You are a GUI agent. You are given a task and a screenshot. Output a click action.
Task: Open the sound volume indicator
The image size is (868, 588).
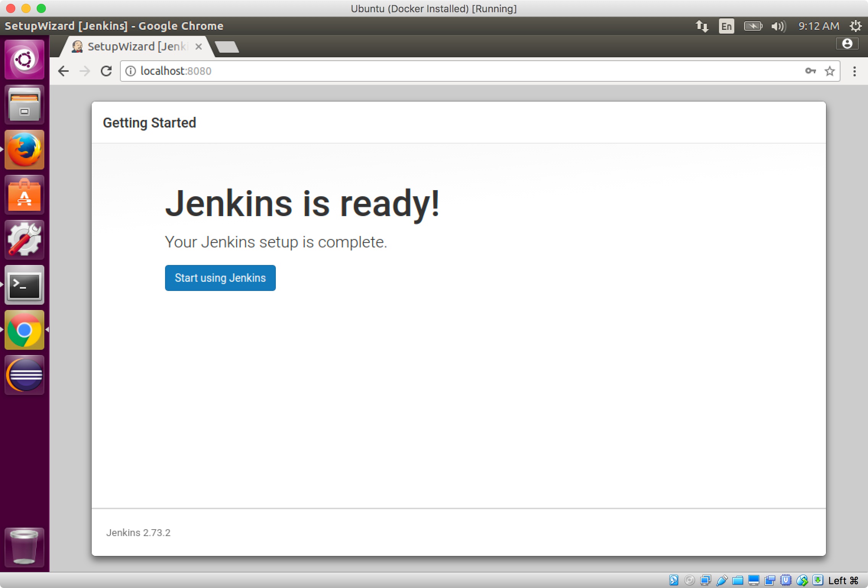click(x=778, y=26)
